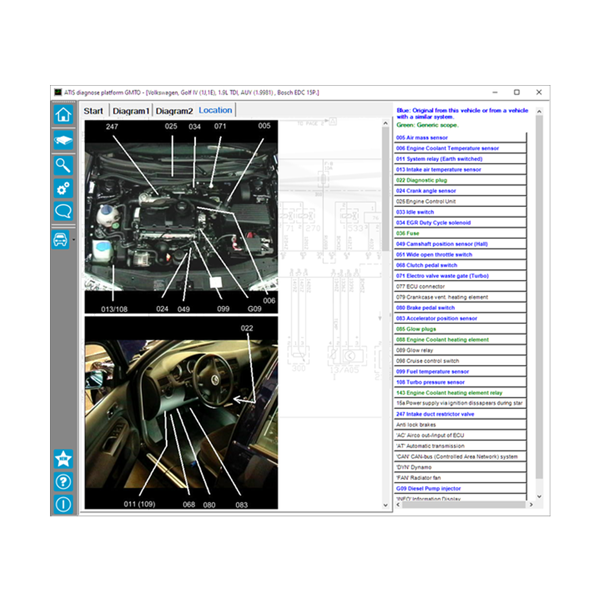Select the car vehicle icon

[x=60, y=240]
